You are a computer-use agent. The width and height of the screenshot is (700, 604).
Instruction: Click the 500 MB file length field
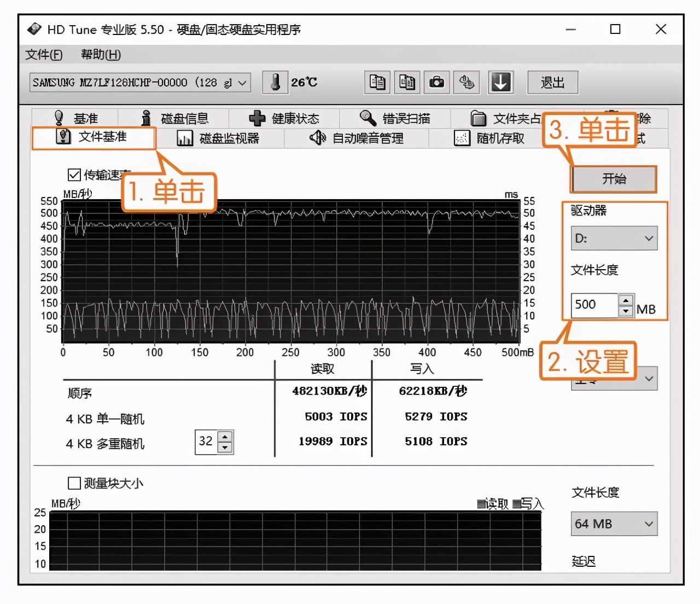pos(595,305)
